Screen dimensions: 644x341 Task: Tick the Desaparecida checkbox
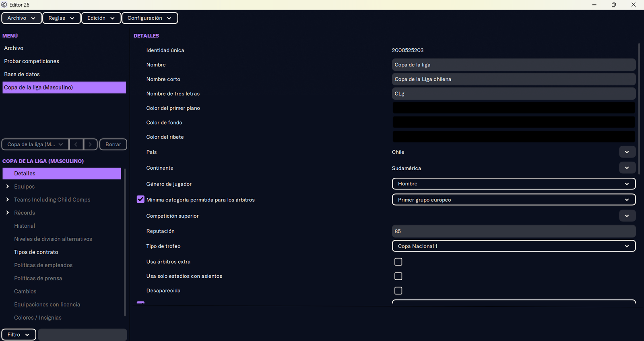coord(398,291)
